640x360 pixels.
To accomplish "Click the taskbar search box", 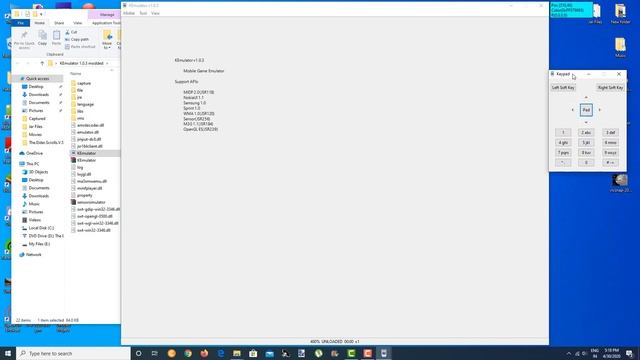I will [73, 353].
